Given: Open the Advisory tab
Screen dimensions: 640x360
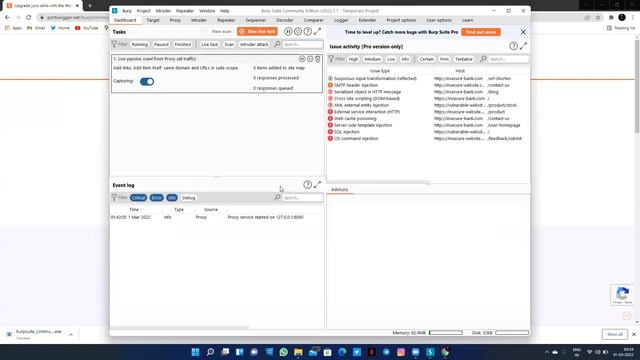Looking at the screenshot, I should pyautogui.click(x=340, y=190).
